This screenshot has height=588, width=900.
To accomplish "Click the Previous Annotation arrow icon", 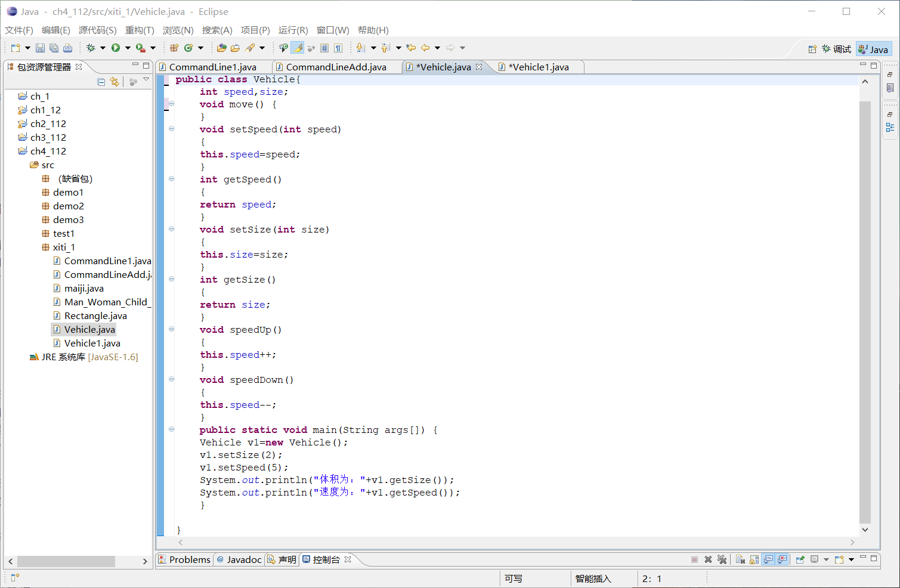I will (x=385, y=48).
